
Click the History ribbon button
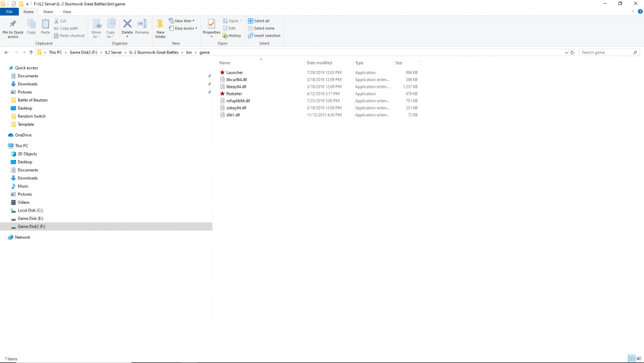tap(232, 35)
